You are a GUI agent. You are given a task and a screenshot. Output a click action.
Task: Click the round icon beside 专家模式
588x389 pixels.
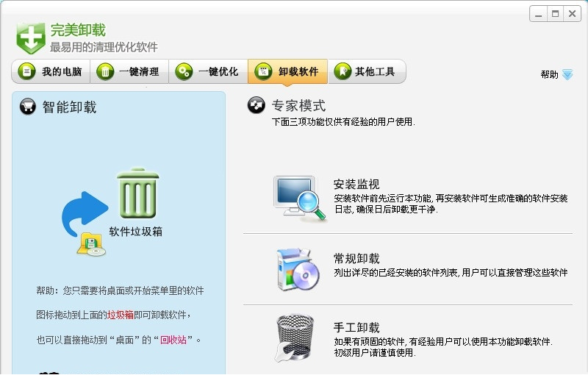256,105
